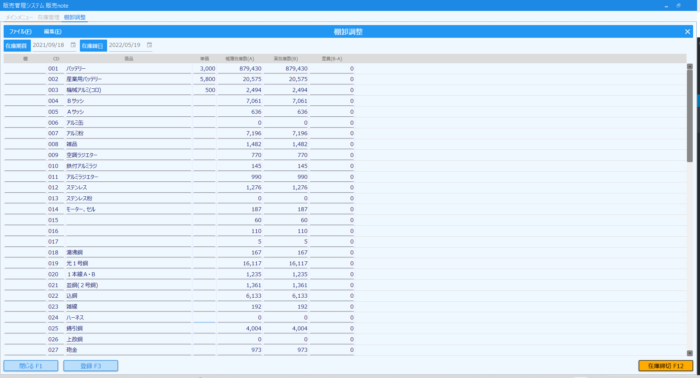700x378 pixels.
Task: Click the blue label left of 2022/05/19
Action: point(93,46)
